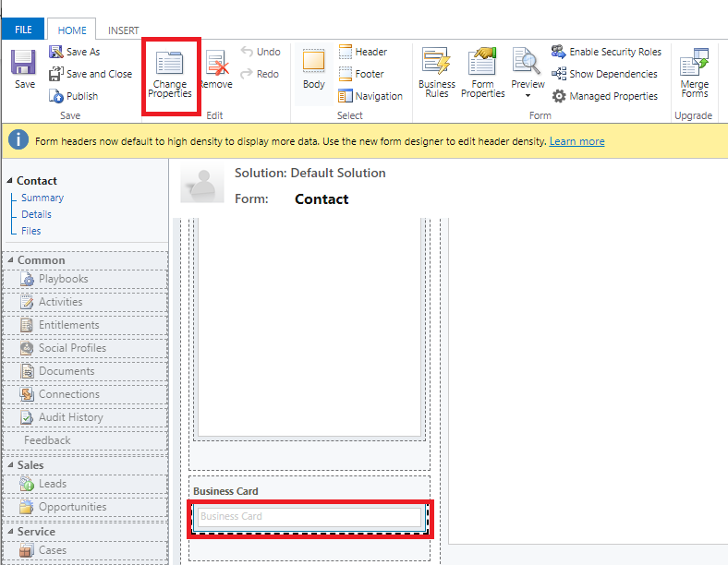Remove the selected field

[x=217, y=69]
